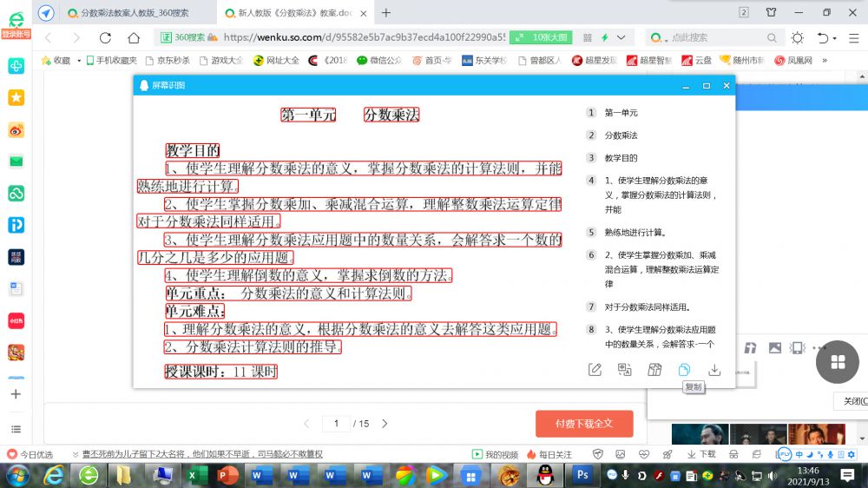
Task: Go to the browser home page
Action: 134,38
